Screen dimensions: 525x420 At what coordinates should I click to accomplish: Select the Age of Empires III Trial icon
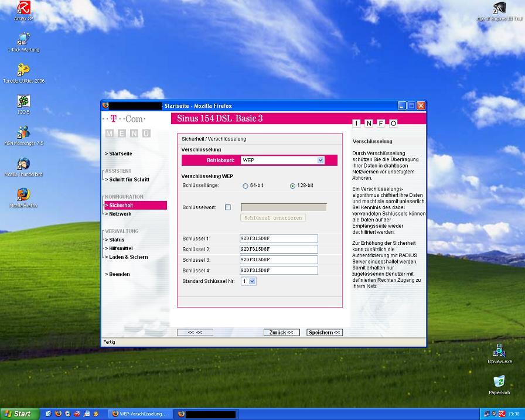click(500, 11)
